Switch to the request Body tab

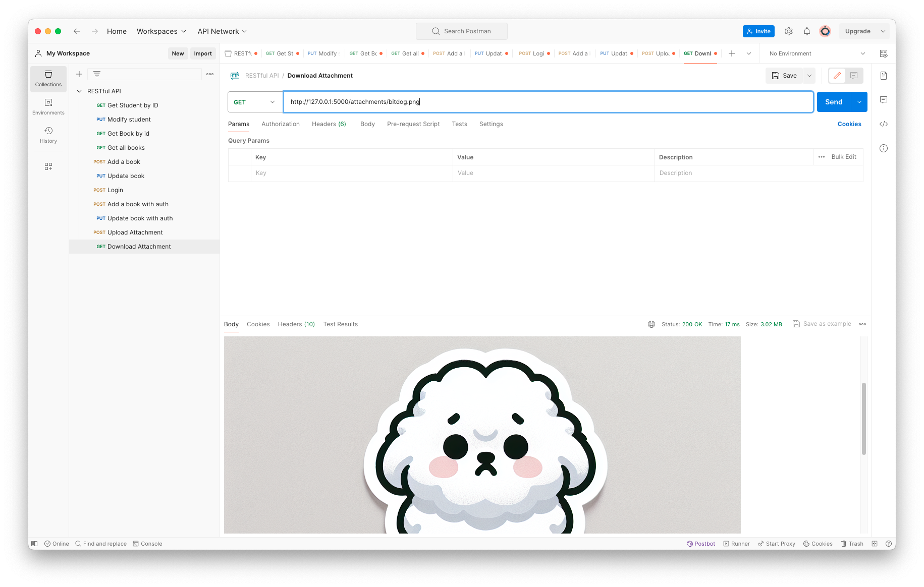(367, 124)
